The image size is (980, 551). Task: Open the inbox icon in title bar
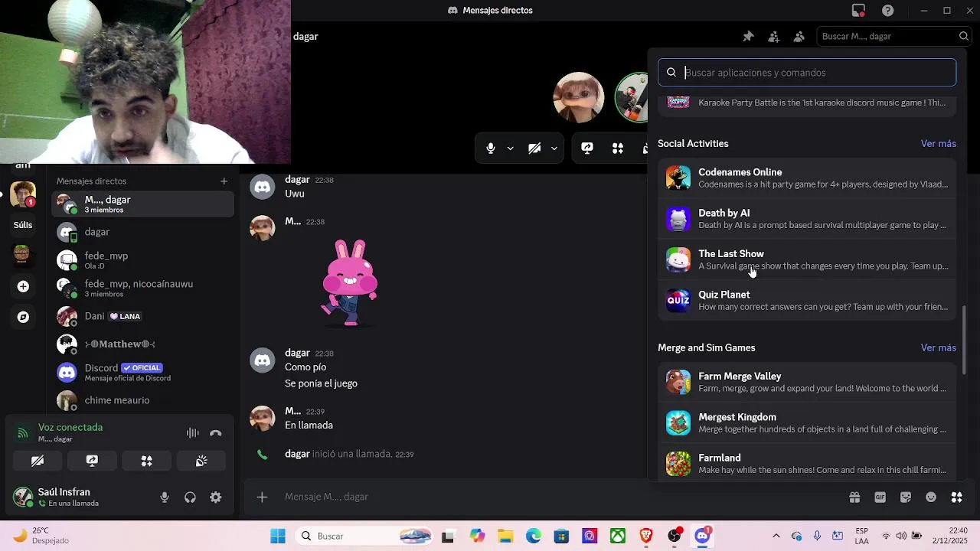[x=858, y=11]
